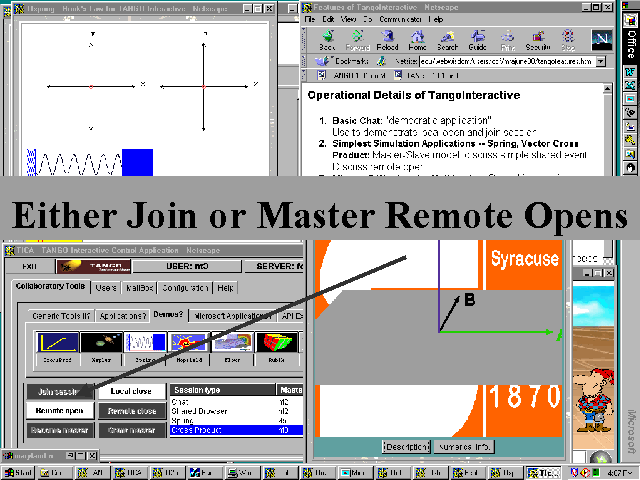This screenshot has width=640, height=480.
Task: Click the TANGO logo banner in TICA
Action: click(x=93, y=267)
